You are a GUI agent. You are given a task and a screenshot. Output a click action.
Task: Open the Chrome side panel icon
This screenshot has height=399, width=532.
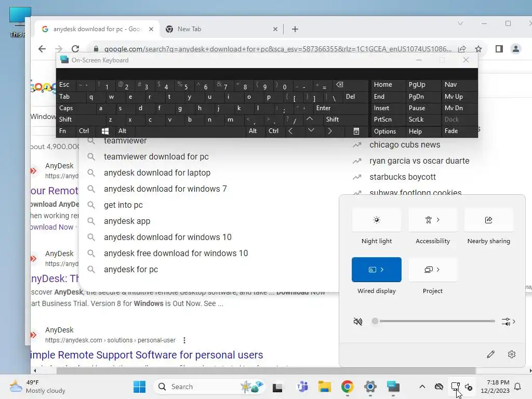tap(499, 49)
